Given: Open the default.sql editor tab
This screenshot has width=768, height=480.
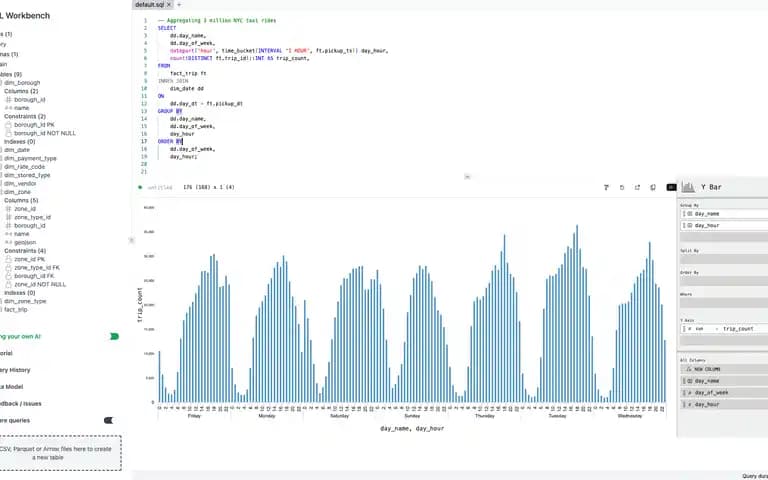Looking at the screenshot, I should point(149,4).
